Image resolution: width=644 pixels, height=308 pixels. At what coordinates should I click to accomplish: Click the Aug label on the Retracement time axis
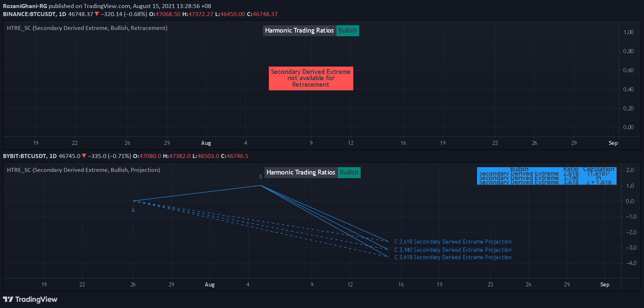pos(206,143)
